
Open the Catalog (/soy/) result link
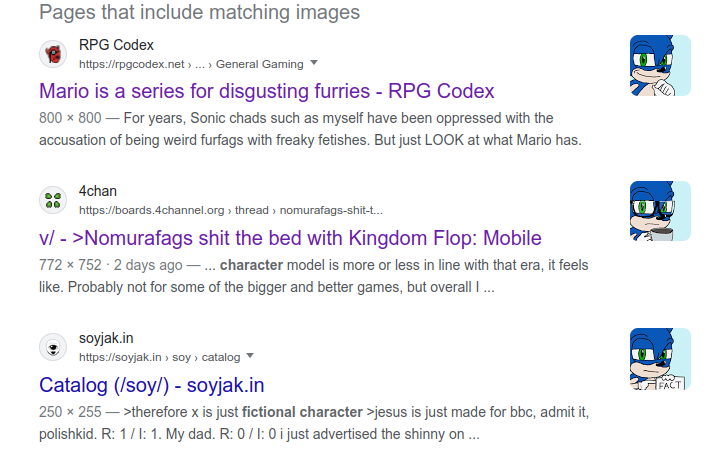(151, 384)
